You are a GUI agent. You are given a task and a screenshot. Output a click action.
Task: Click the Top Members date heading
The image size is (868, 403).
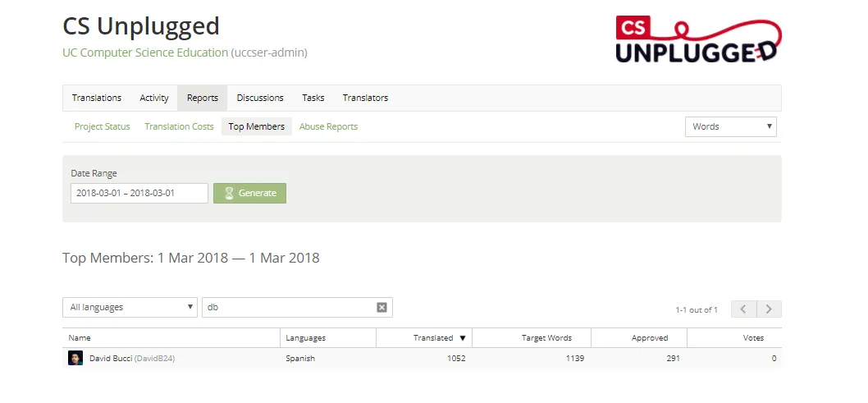(x=191, y=258)
